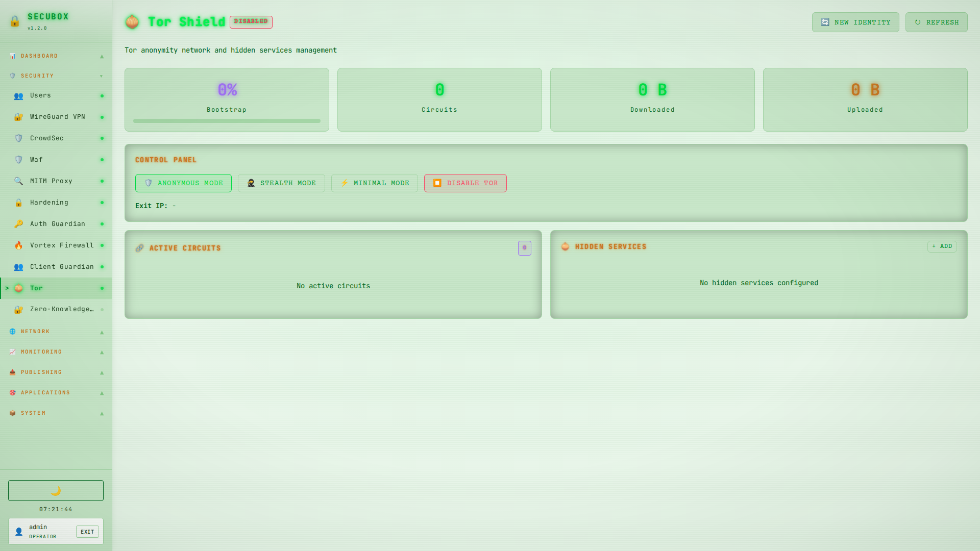Click the Vortex Firewall flame icon
This screenshot has width=980, height=551.
(x=18, y=245)
